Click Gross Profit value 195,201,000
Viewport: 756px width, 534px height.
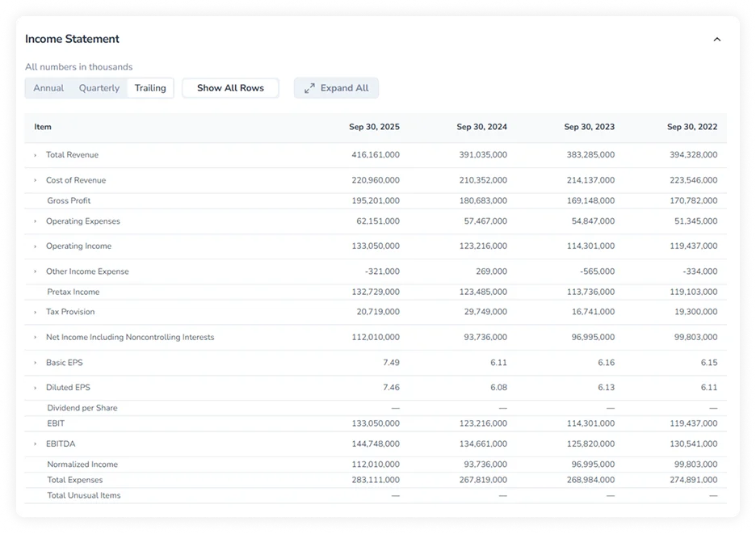tap(375, 200)
